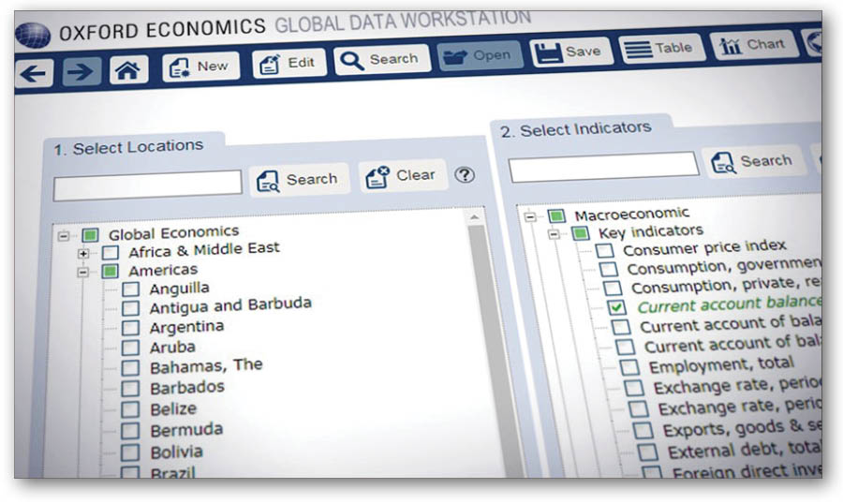Select the Brazil label
This screenshot has width=843, height=504.
tap(173, 472)
